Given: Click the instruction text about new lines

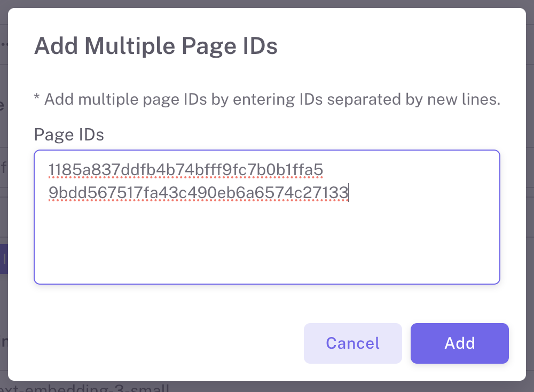Looking at the screenshot, I should [267, 100].
